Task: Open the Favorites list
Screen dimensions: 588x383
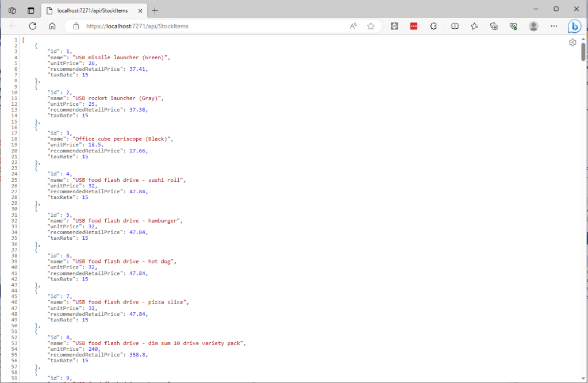Action: coord(474,26)
